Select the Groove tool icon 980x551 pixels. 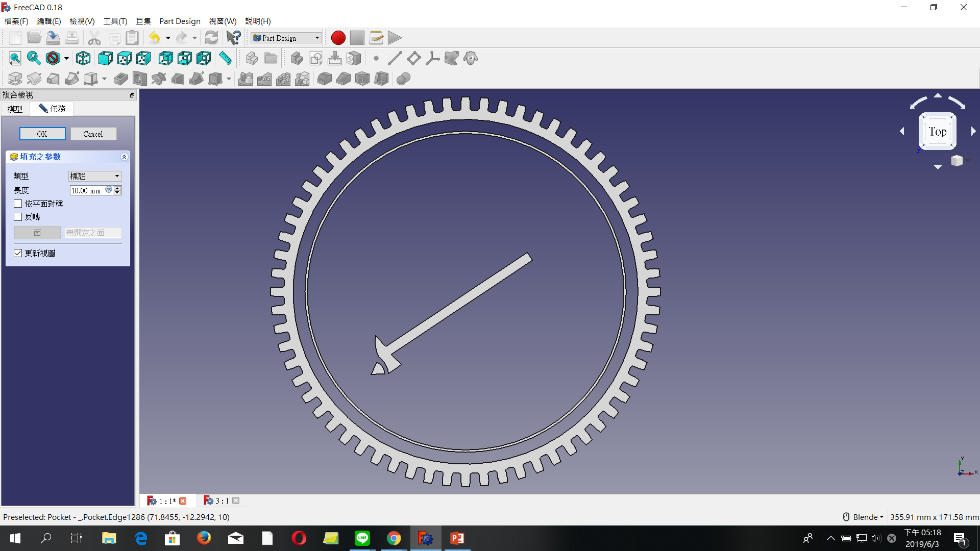pyautogui.click(x=159, y=79)
